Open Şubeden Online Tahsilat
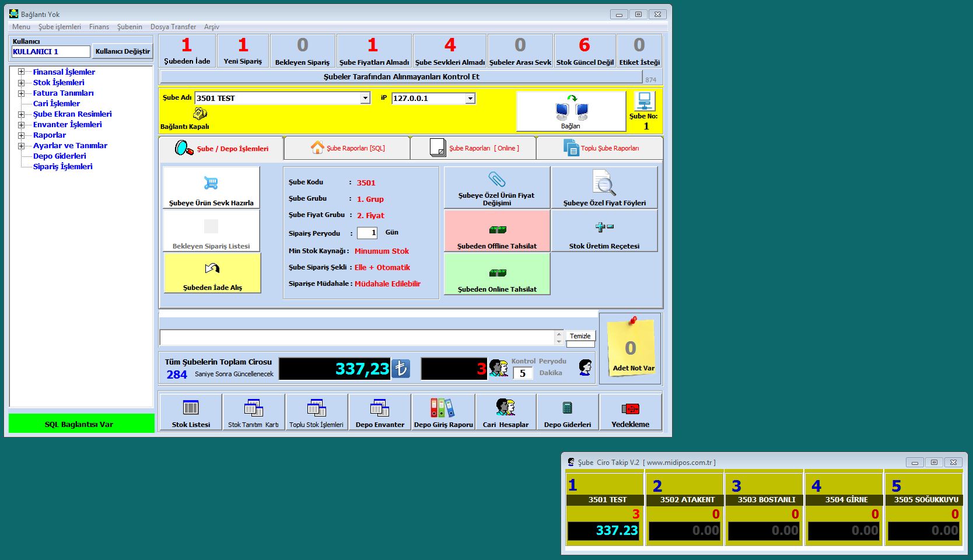973x560 pixels. coord(496,274)
